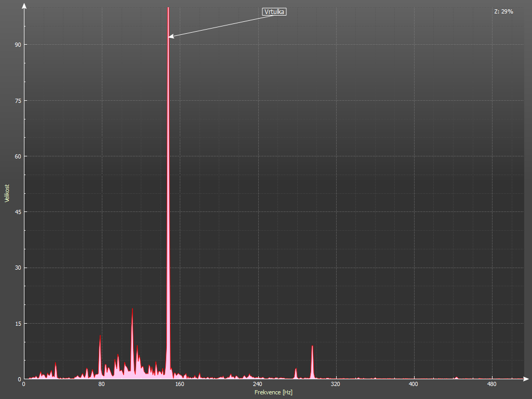Click the 240 tick label on frequency axis
This screenshot has height=399, width=532.
(258, 384)
